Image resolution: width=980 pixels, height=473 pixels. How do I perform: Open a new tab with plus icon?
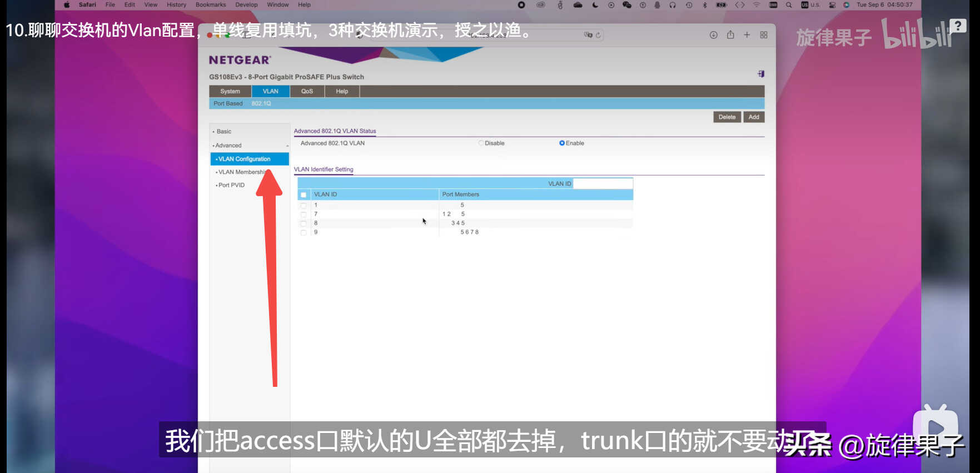(747, 35)
